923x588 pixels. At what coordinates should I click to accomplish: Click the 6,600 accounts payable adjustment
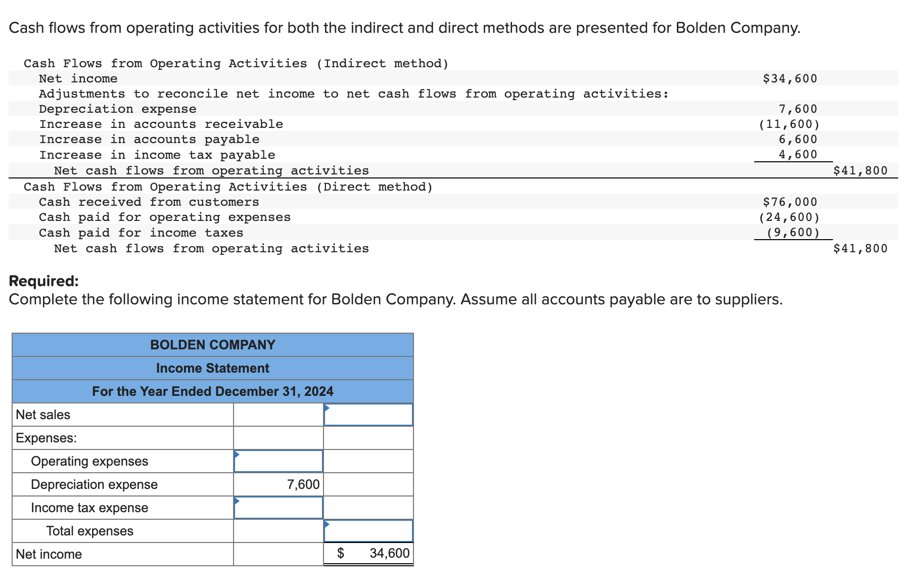pos(798,139)
